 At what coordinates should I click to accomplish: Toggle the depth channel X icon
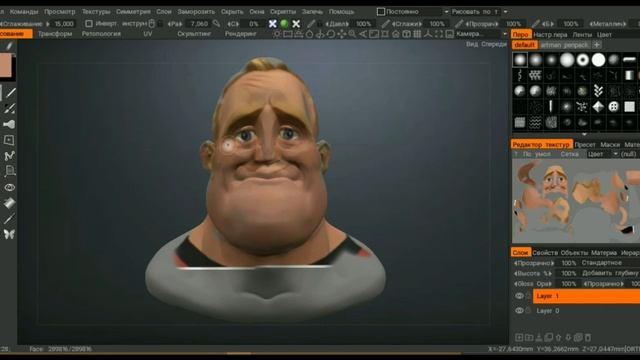(273, 24)
